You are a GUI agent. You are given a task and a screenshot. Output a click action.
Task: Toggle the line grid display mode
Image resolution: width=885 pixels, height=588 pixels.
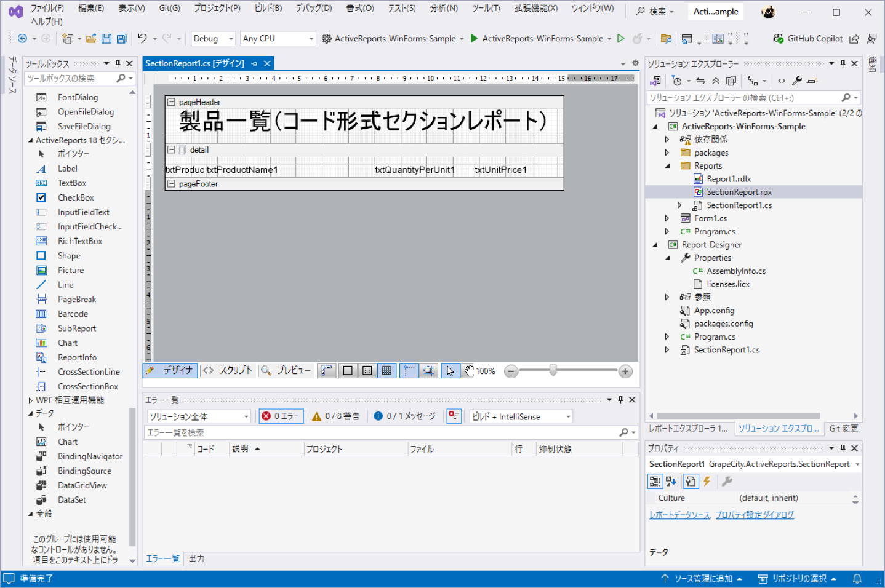coord(386,371)
